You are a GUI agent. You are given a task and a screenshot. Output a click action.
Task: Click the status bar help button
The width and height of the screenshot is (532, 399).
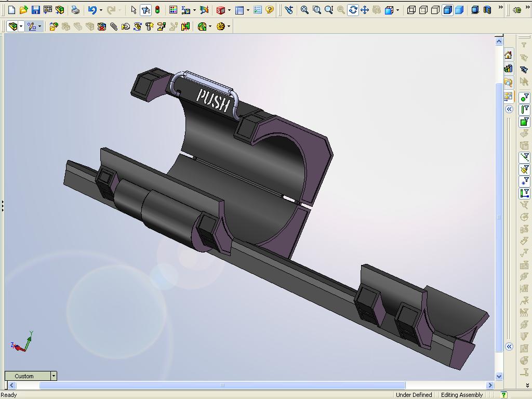click(x=503, y=395)
